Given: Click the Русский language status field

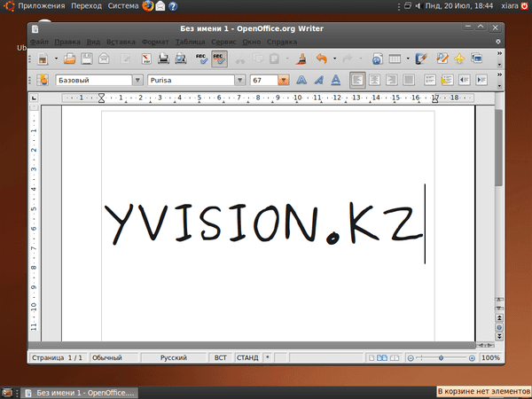Looking at the screenshot, I should pyautogui.click(x=174, y=357).
